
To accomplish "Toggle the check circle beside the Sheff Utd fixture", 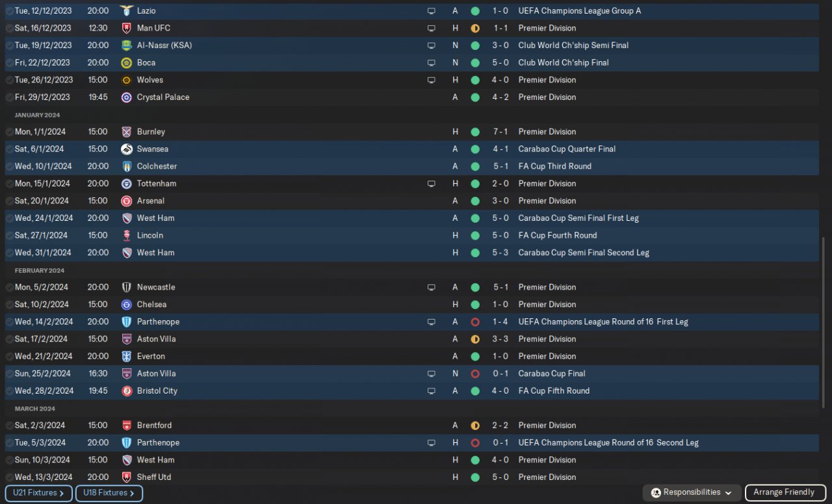I will [9, 477].
